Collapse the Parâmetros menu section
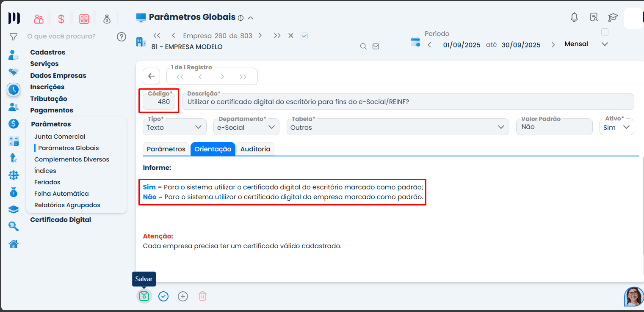 tap(51, 124)
